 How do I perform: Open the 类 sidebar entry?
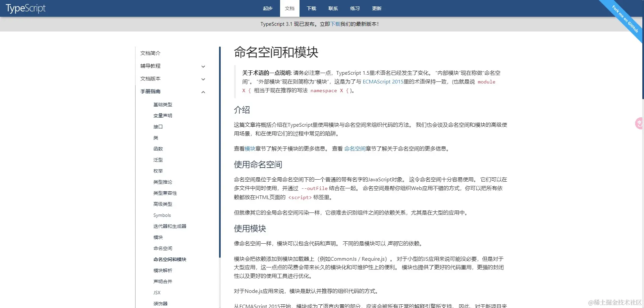pyautogui.click(x=156, y=138)
